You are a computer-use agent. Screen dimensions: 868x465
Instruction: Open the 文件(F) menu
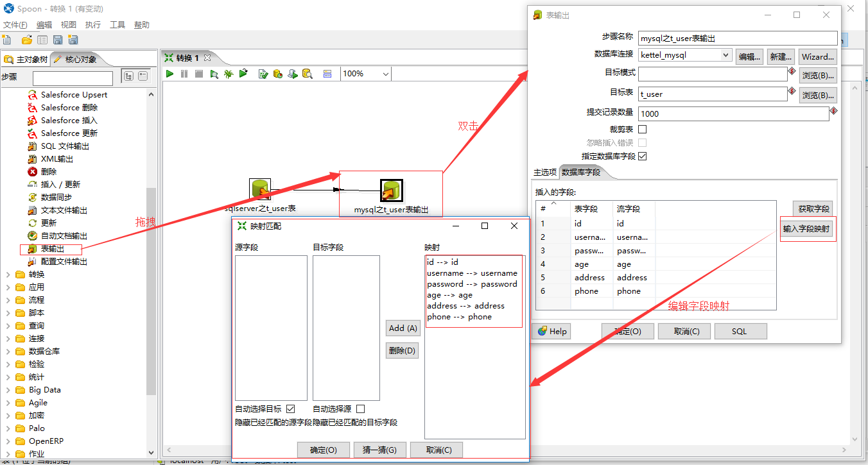tap(15, 25)
